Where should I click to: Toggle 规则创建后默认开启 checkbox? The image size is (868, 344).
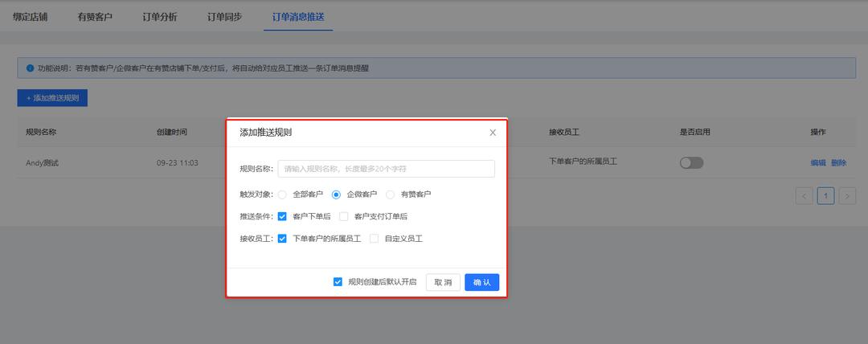pyautogui.click(x=338, y=282)
